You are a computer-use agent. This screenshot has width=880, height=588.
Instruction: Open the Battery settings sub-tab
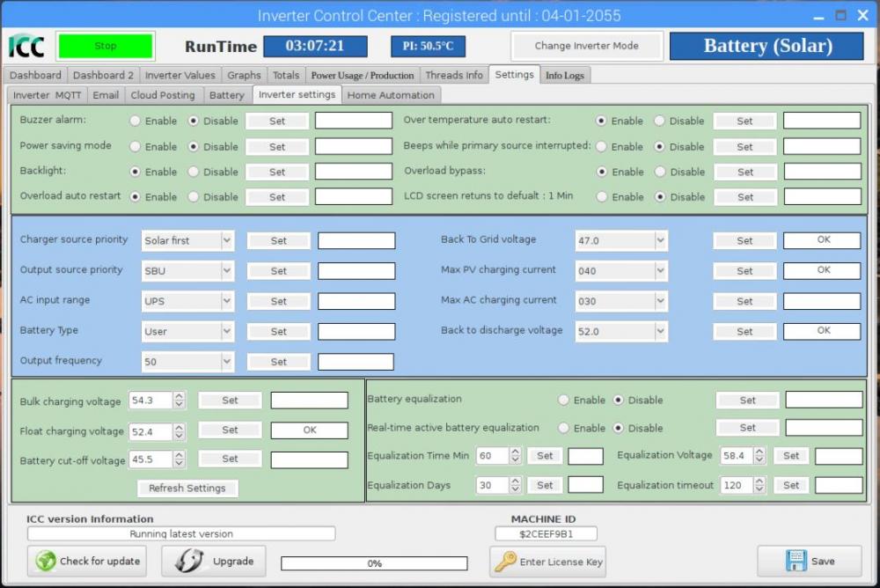pyautogui.click(x=227, y=95)
